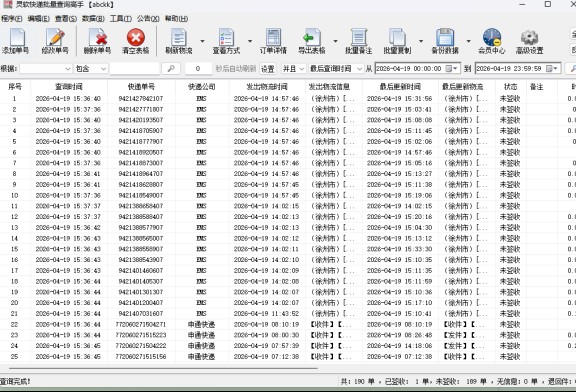The image size is (576, 392).
Task: Click the filter keyword text box
Action: click(x=134, y=68)
